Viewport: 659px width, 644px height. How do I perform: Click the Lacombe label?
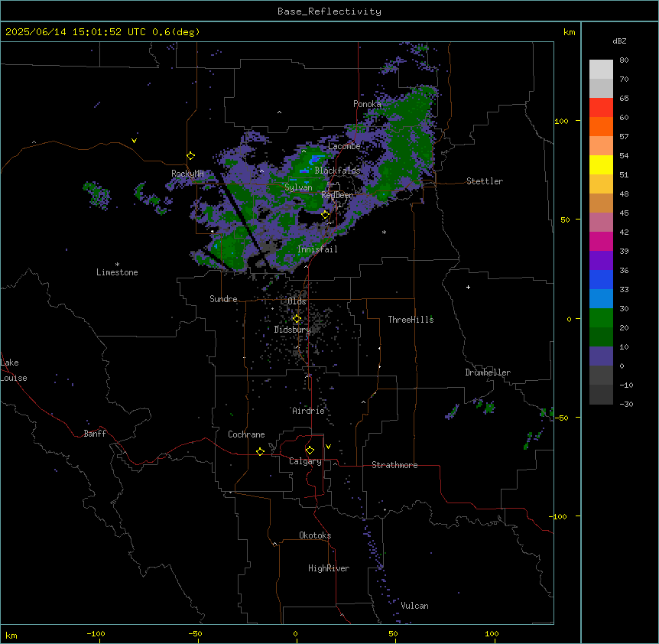click(344, 146)
